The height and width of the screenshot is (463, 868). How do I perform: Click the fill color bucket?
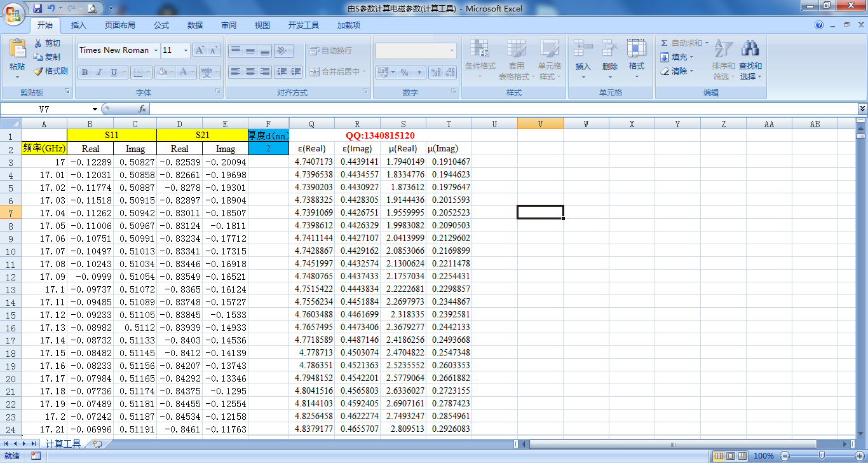(162, 72)
